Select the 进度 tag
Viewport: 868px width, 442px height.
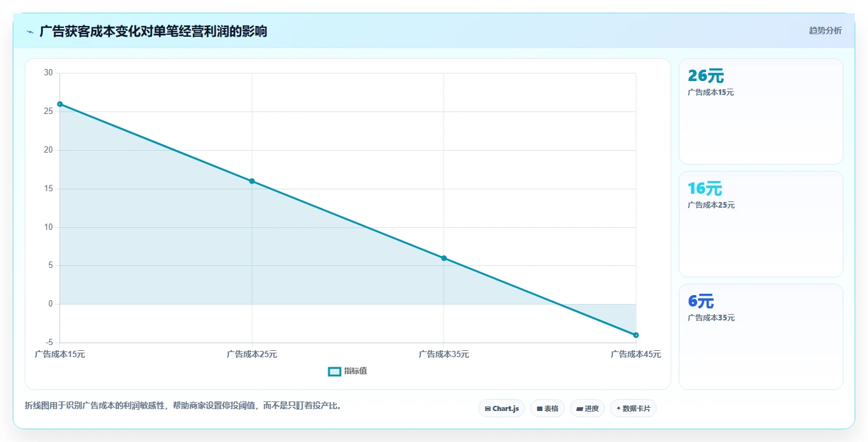(x=587, y=408)
